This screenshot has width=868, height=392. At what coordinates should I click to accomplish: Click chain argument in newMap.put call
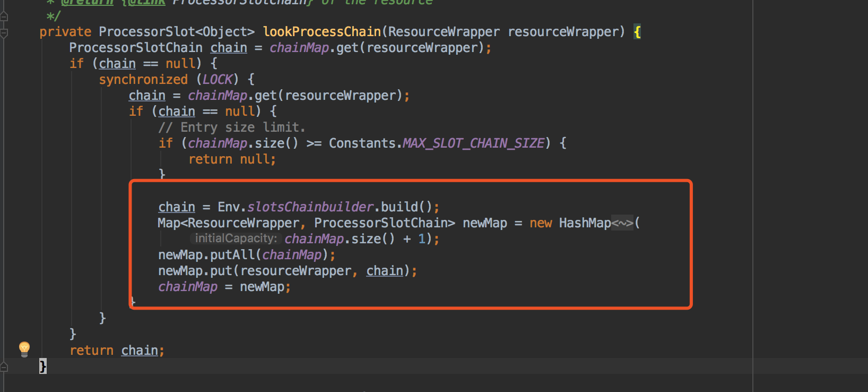(x=385, y=271)
